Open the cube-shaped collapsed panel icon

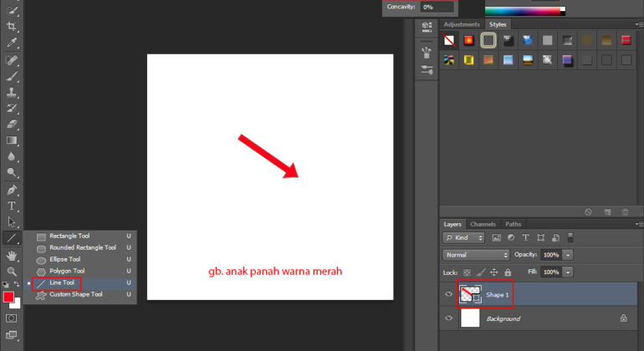click(427, 27)
